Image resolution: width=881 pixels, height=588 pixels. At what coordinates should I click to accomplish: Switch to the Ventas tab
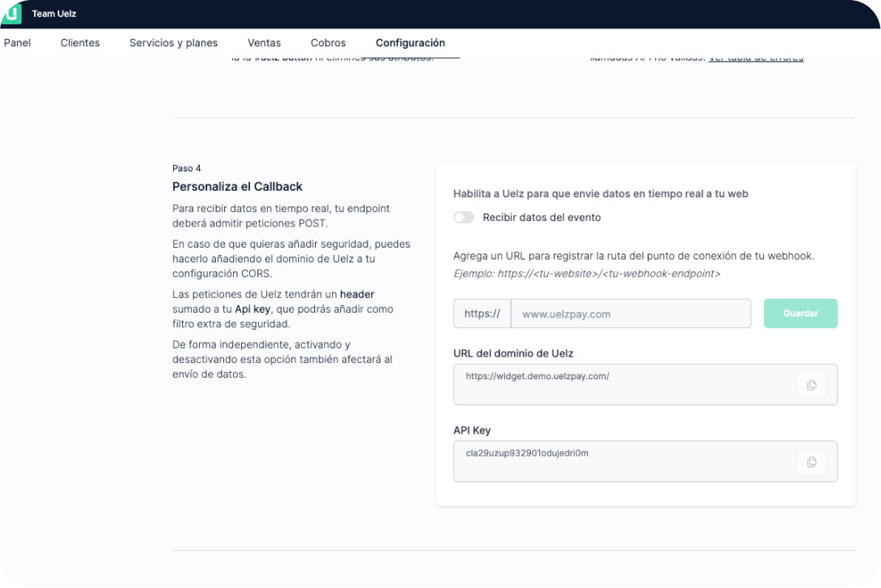coord(264,43)
